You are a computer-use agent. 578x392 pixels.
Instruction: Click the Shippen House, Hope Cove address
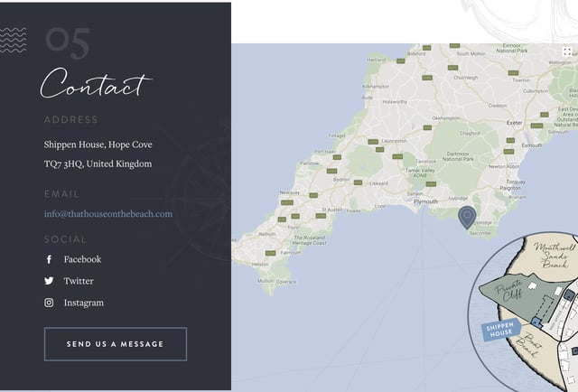click(98, 145)
